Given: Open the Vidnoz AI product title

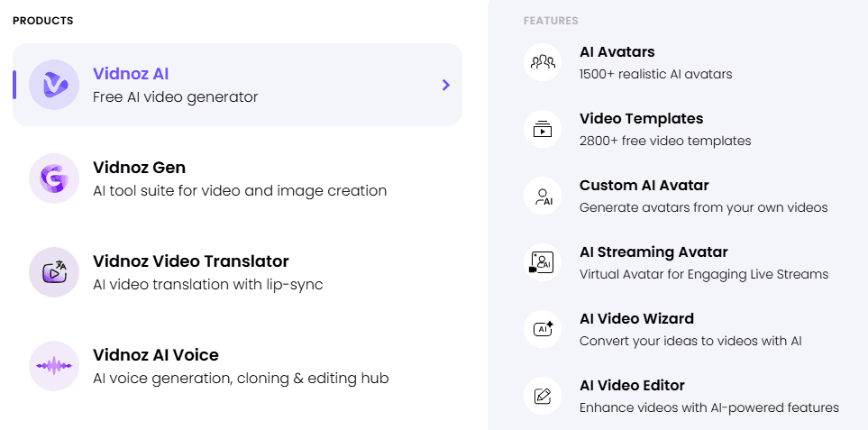Looking at the screenshot, I should point(131,74).
